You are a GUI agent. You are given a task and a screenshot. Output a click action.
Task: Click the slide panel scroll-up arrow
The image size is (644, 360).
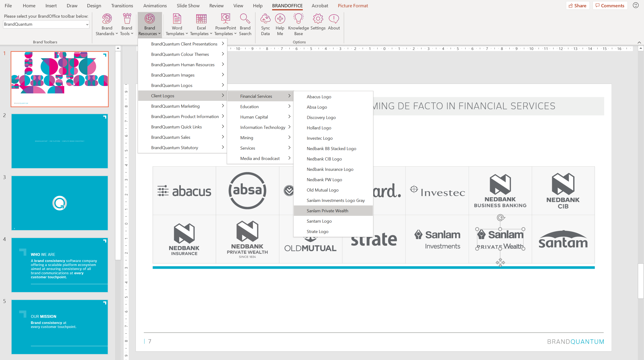[118, 48]
